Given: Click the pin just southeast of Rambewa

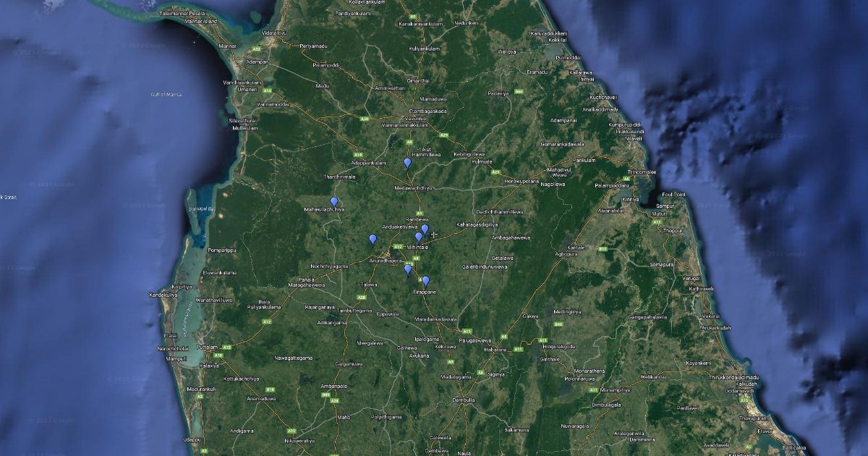Looking at the screenshot, I should 425,229.
